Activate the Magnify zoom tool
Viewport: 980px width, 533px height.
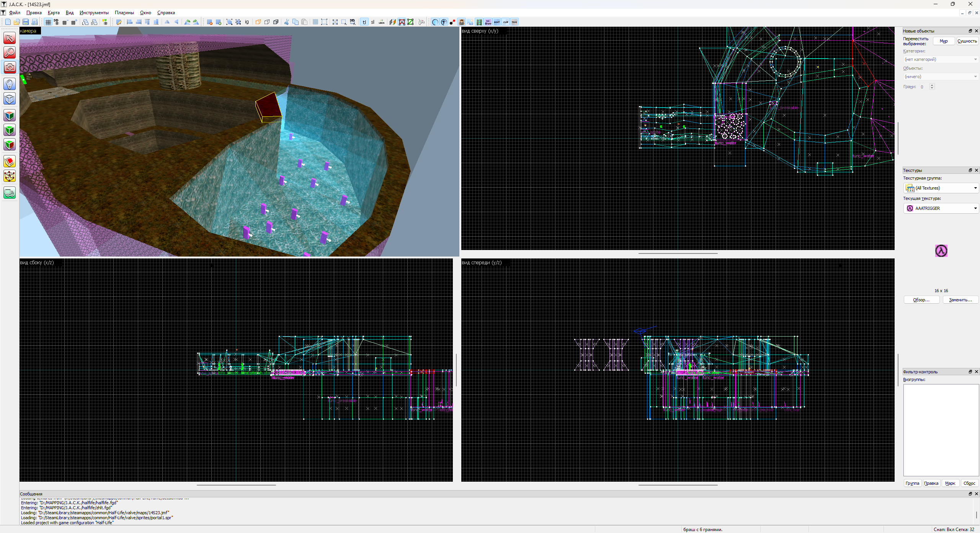point(10,52)
